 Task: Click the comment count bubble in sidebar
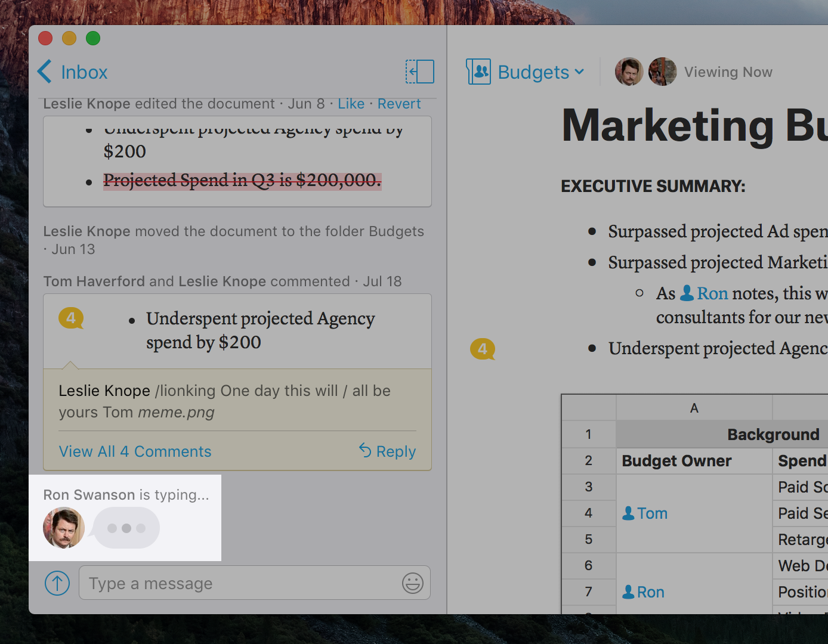point(71,318)
